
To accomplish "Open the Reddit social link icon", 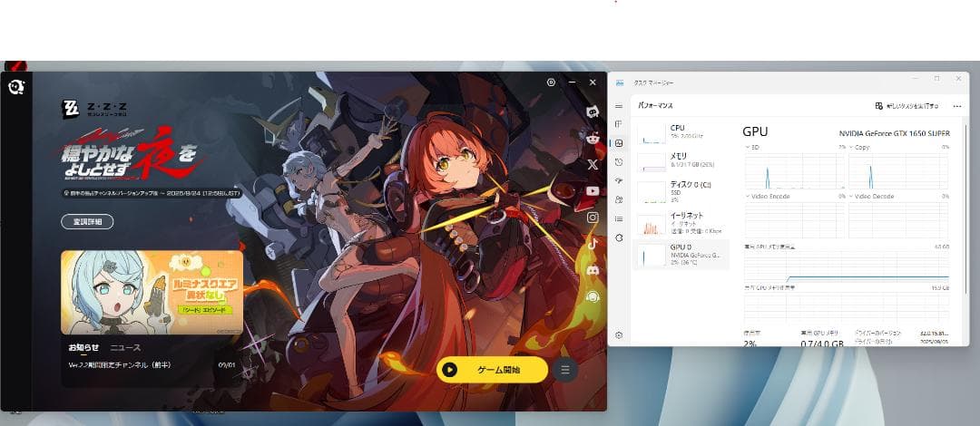I will [593, 138].
